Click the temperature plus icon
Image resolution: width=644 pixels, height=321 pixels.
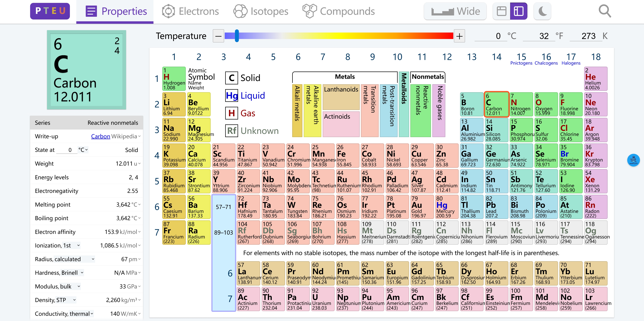pyautogui.click(x=459, y=36)
